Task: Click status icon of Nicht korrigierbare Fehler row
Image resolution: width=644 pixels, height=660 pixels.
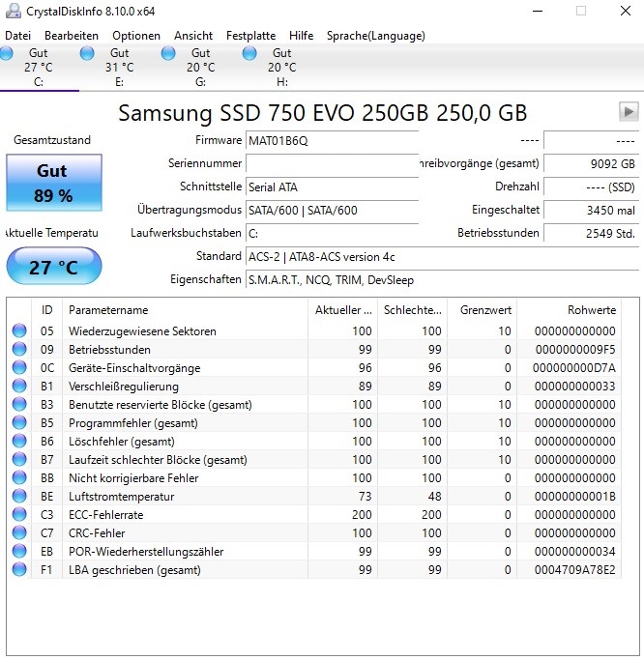Action: point(19,477)
